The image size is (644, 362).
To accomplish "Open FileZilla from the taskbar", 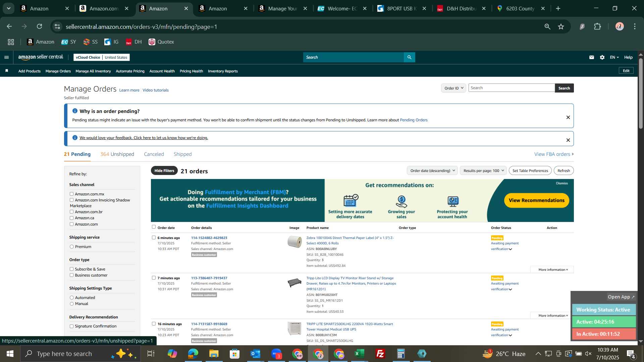I will point(380,354).
